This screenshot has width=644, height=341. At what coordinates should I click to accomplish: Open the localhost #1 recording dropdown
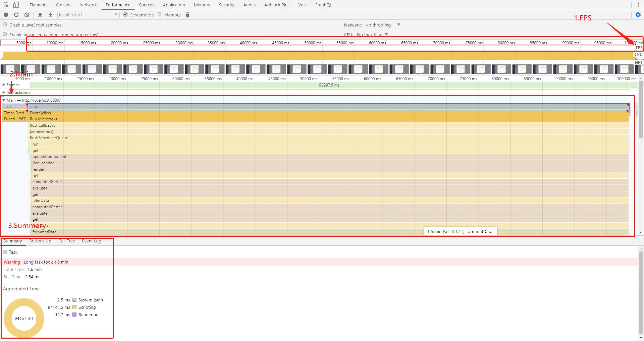[88, 15]
